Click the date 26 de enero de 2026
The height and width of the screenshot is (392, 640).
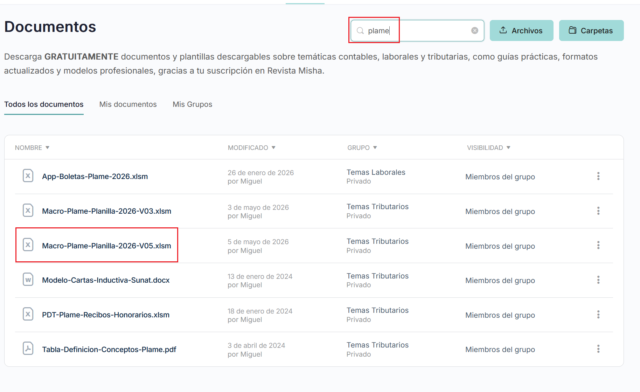(x=260, y=173)
